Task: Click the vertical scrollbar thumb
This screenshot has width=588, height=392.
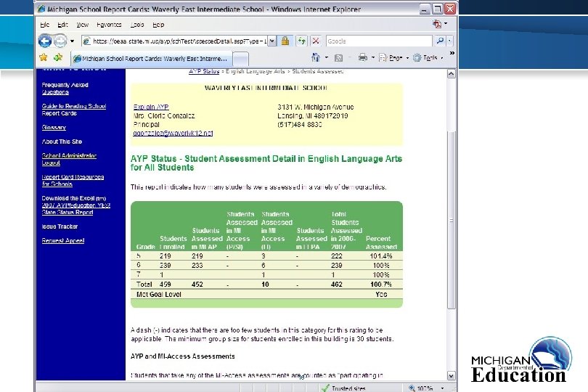Action: (x=451, y=220)
